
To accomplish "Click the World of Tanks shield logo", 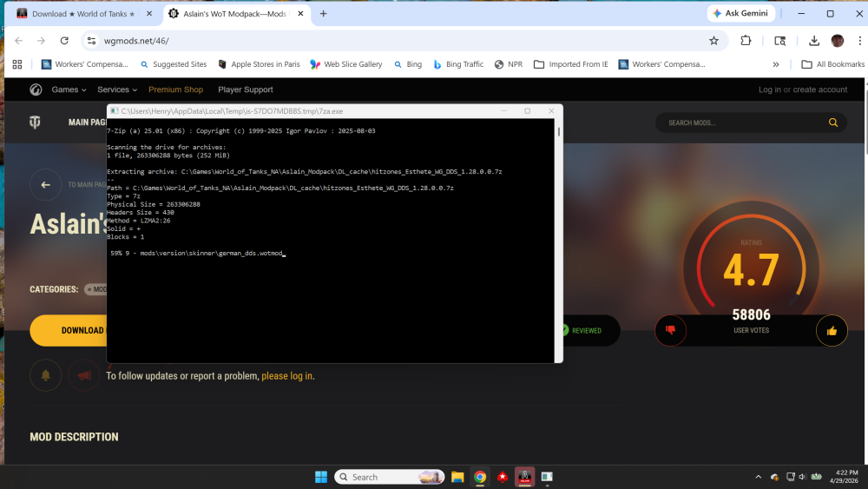I will coord(35,122).
